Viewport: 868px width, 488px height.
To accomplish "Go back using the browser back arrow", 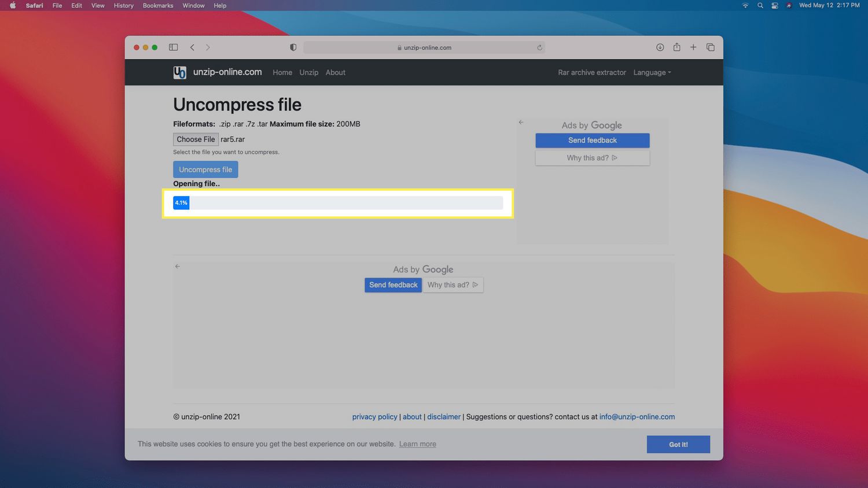I will (x=192, y=47).
